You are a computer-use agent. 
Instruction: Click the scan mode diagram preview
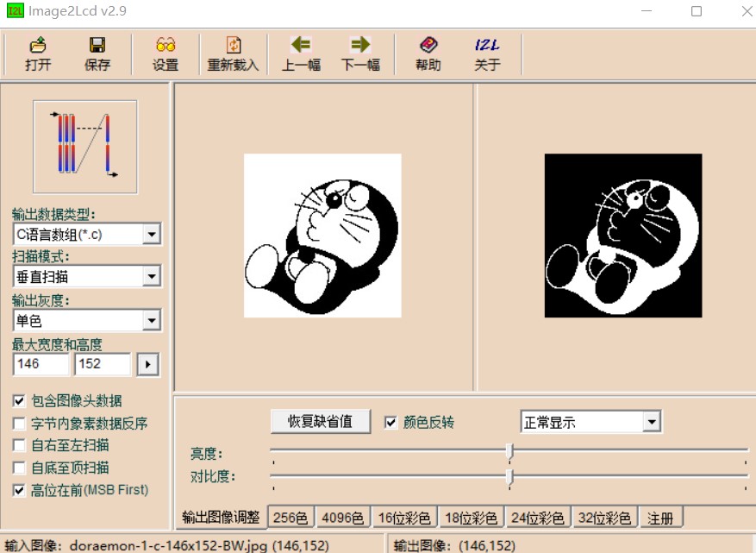pos(85,147)
